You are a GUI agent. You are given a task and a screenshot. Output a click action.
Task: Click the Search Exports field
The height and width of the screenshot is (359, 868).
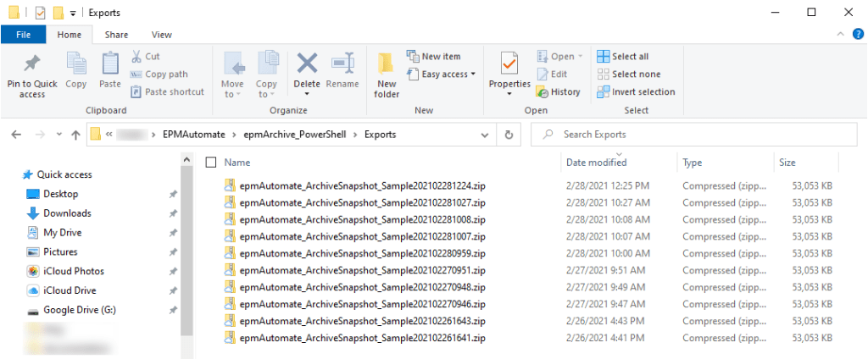point(695,135)
